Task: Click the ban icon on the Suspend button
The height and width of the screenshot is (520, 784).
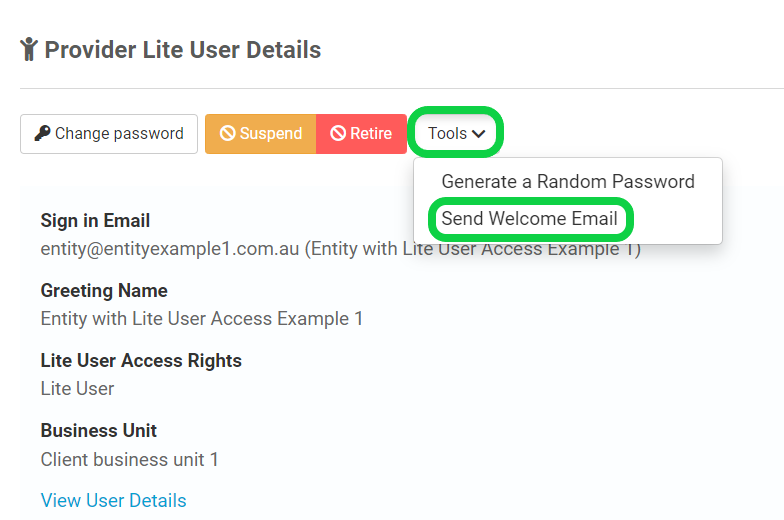Action: [228, 133]
